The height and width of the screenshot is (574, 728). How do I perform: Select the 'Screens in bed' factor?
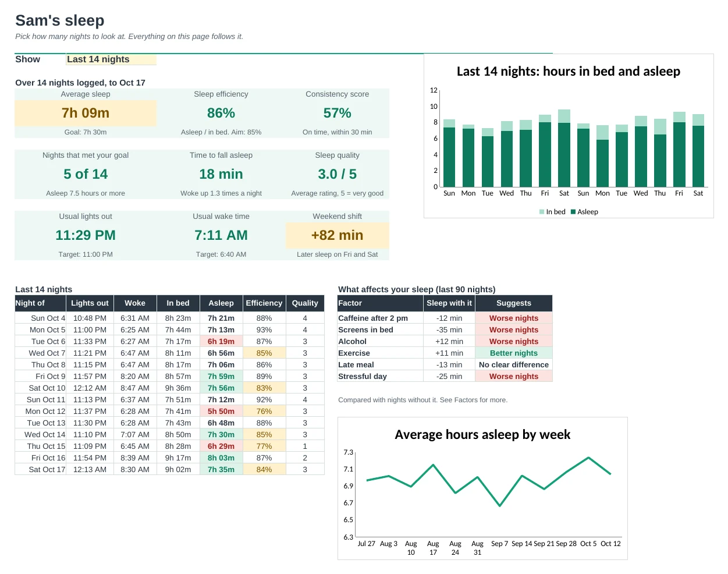pyautogui.click(x=381, y=330)
